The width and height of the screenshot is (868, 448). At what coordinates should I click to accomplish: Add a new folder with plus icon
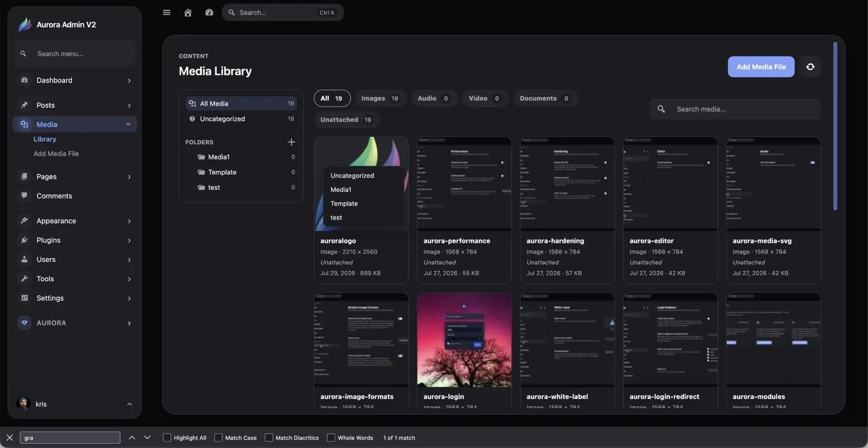292,142
